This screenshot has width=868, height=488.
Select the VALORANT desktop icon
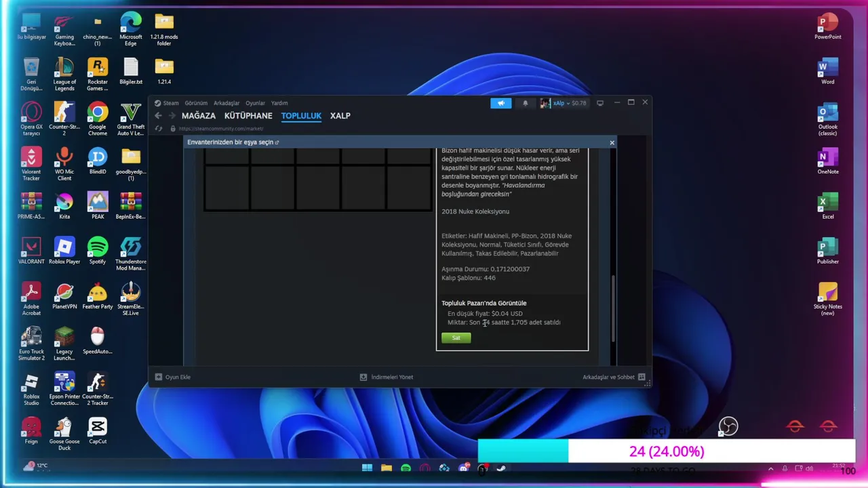pyautogui.click(x=31, y=250)
